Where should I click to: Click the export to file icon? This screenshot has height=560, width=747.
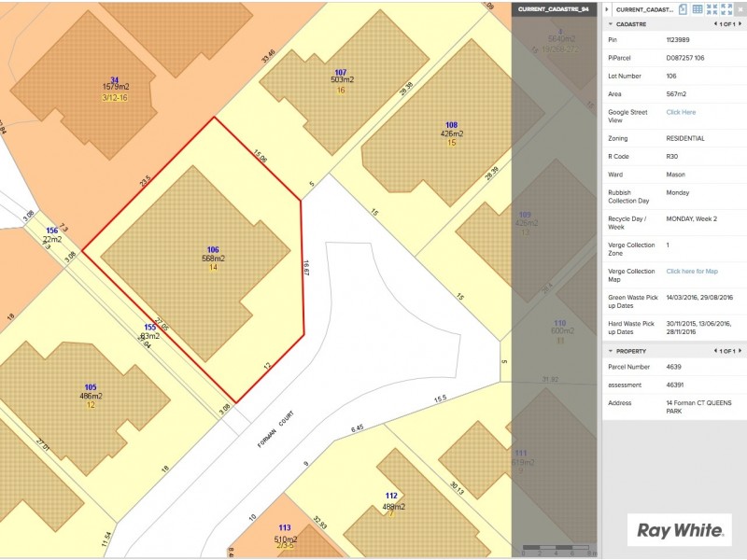684,8
